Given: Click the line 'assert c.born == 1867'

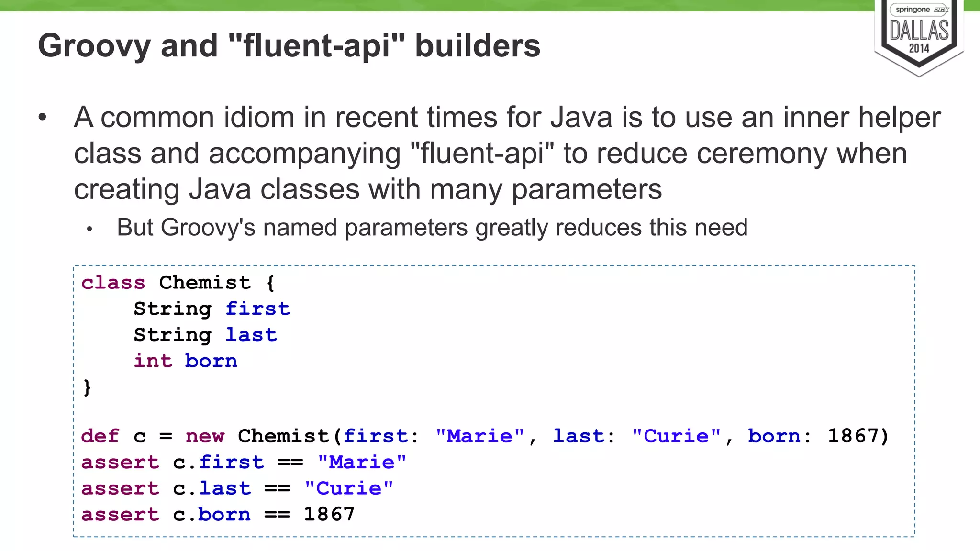Looking at the screenshot, I should pos(218,515).
